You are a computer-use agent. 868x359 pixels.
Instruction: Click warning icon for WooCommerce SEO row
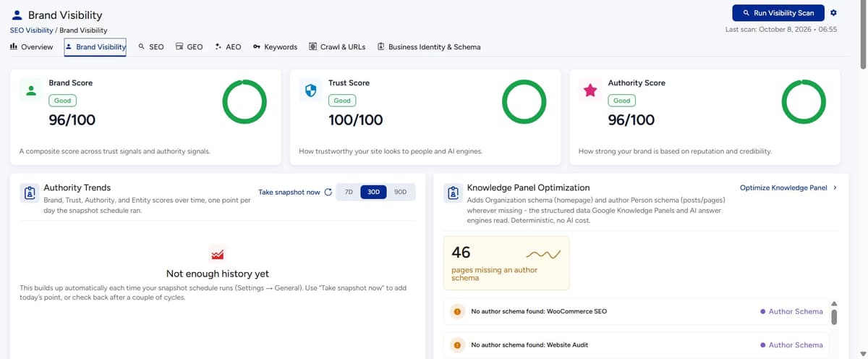(457, 311)
